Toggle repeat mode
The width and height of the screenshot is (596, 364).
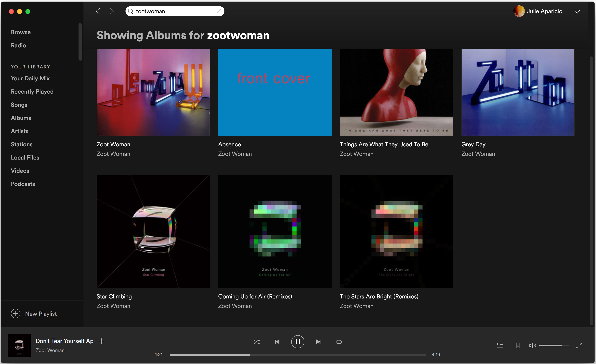(x=339, y=342)
